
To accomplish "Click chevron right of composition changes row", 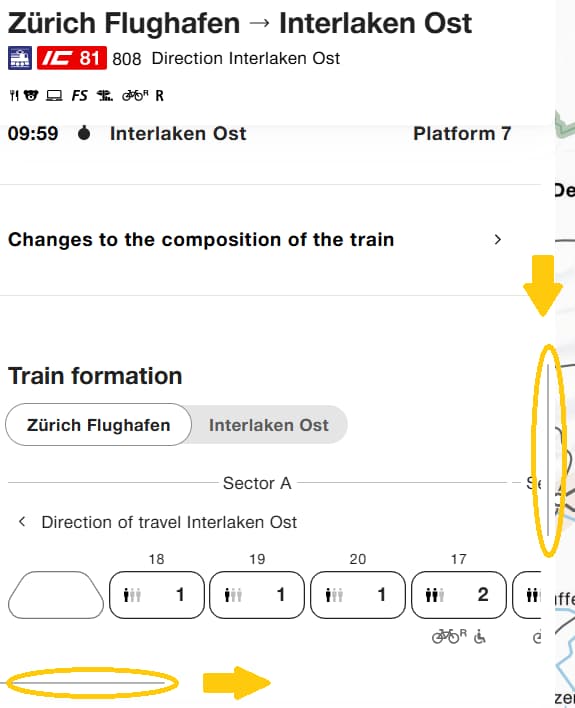I will point(498,240).
